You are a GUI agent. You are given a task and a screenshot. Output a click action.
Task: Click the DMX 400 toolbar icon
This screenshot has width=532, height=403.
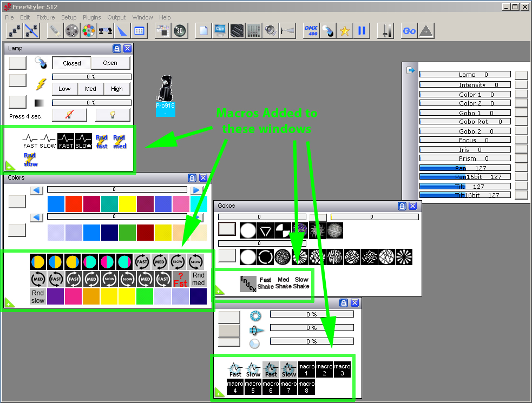point(311,31)
